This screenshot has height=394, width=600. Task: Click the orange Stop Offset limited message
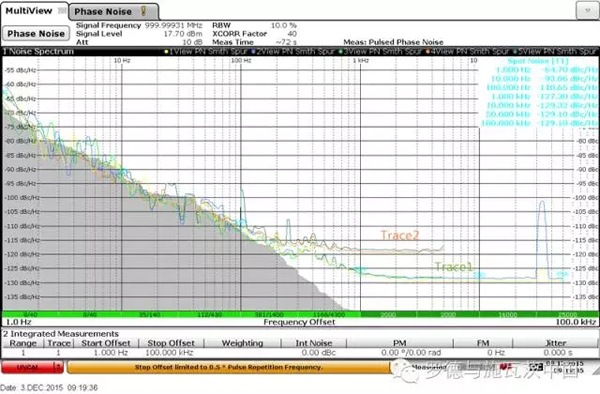click(x=228, y=367)
